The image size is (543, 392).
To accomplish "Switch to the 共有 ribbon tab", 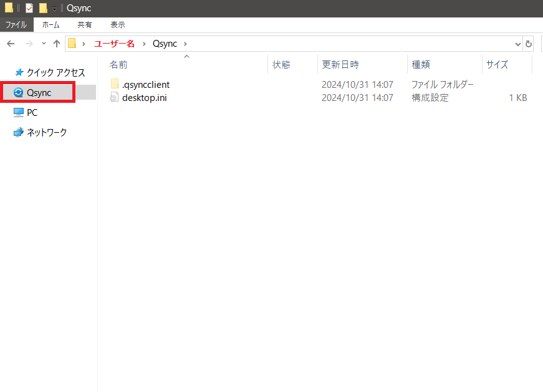I will point(85,25).
